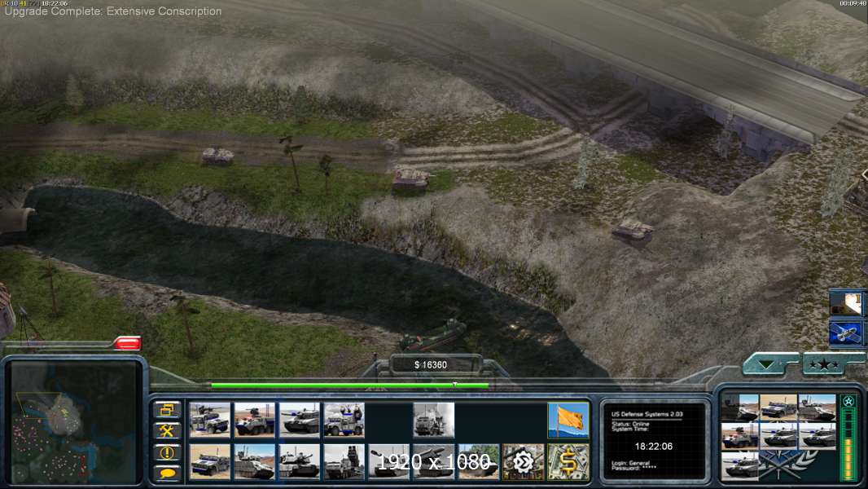Click the 00:09:40 timer in the corner
The image size is (868, 489).
[853, 3]
